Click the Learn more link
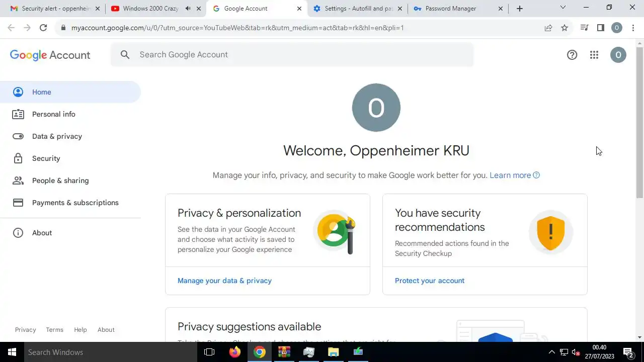Image resolution: width=644 pixels, height=362 pixels. (514, 175)
